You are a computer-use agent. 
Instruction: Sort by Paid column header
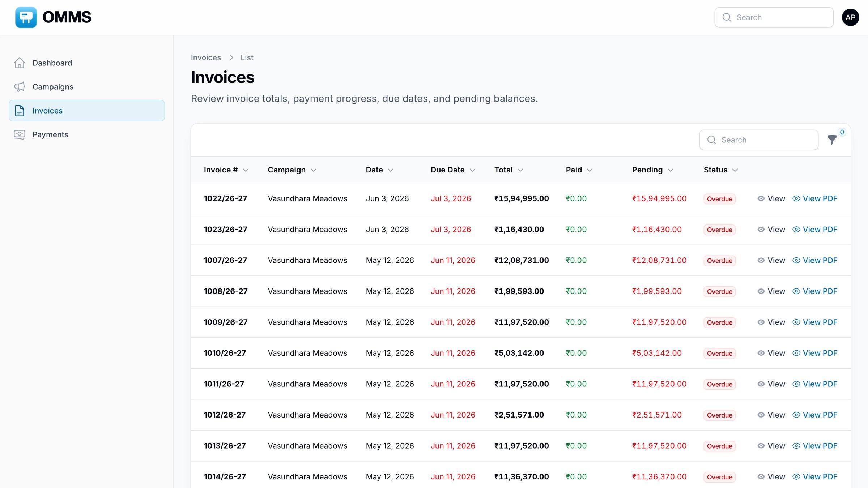(579, 170)
